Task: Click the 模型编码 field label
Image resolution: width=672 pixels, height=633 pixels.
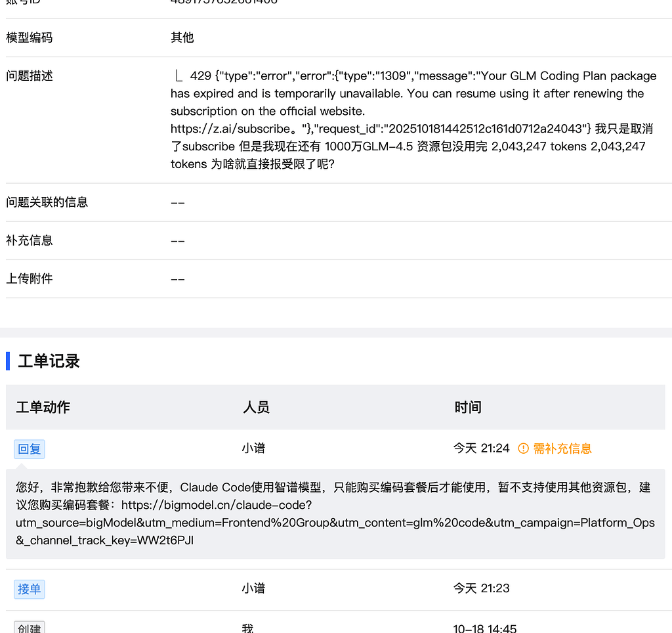Action: click(29, 37)
